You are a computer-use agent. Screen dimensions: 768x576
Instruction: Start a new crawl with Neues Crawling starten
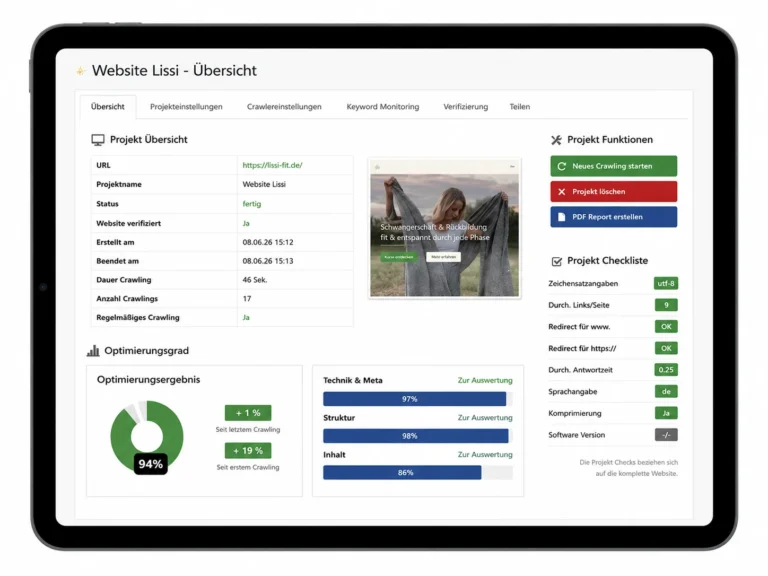(x=614, y=167)
